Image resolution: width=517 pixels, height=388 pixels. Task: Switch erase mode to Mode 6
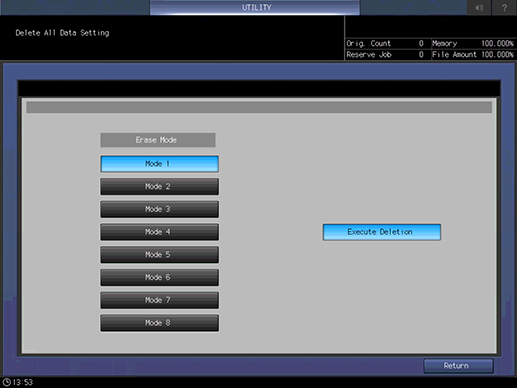159,277
